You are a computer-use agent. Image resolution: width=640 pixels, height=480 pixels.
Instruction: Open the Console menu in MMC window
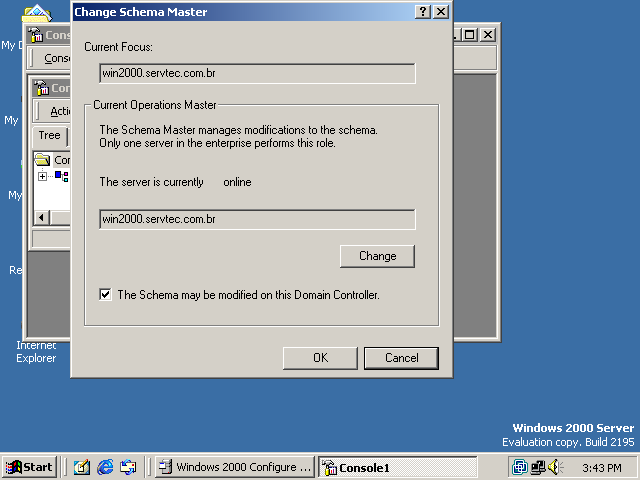[57, 58]
